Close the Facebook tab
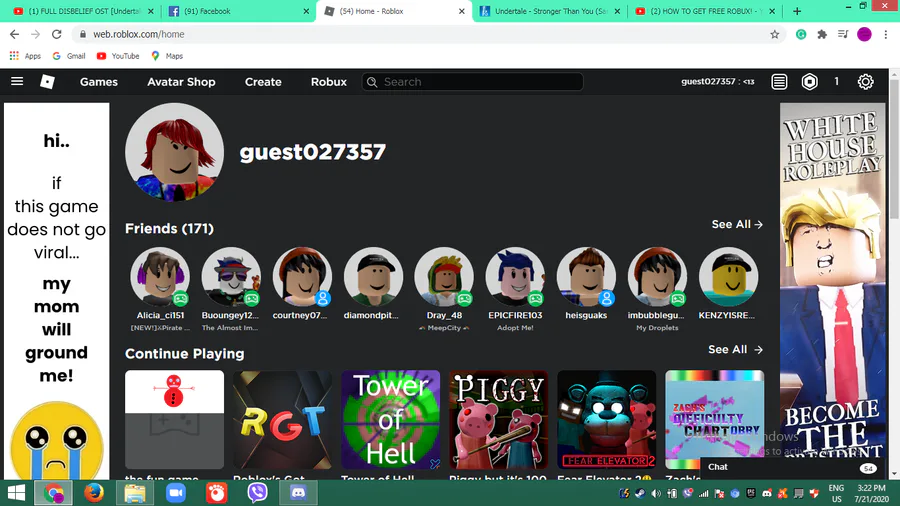 click(x=306, y=11)
